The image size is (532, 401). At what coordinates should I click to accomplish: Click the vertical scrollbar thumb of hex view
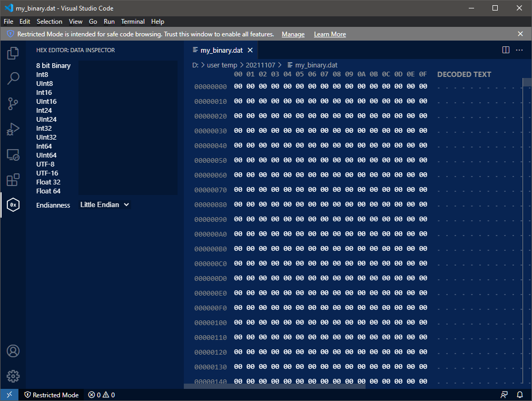tap(527, 82)
